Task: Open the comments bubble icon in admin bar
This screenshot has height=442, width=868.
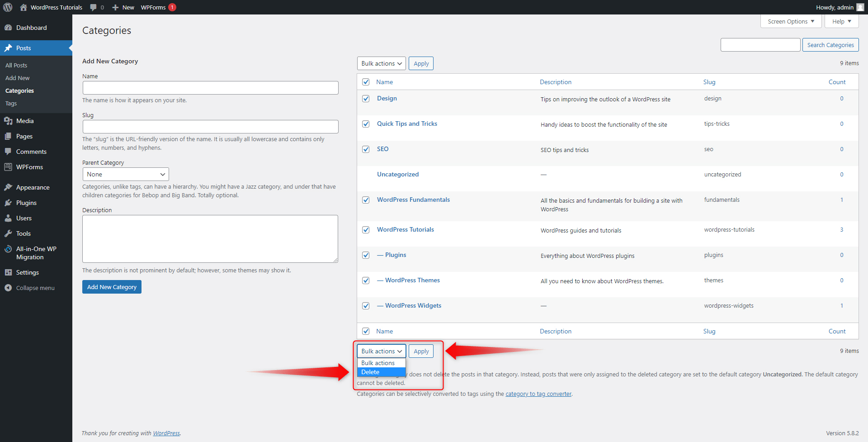Action: click(93, 7)
